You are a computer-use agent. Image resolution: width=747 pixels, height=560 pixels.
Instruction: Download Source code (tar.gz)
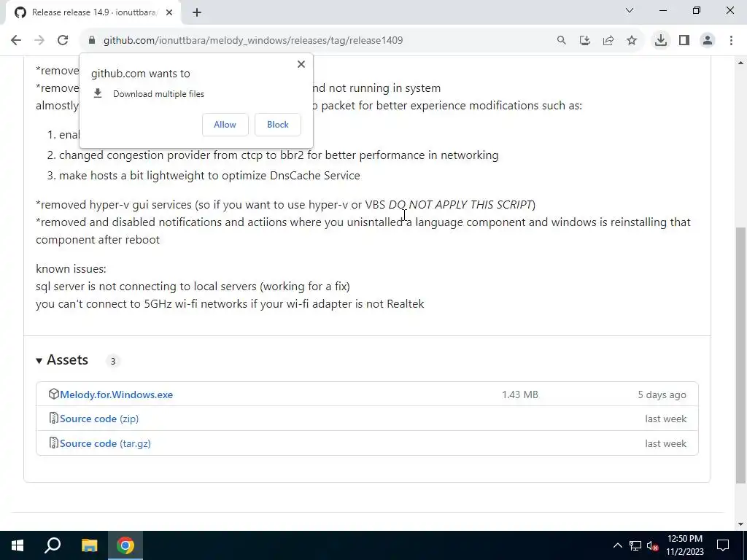coord(105,444)
